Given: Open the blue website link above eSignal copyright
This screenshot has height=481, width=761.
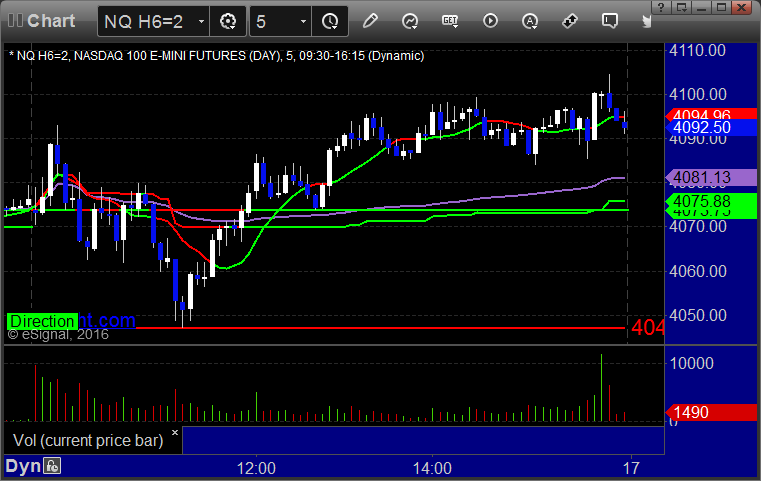Looking at the screenshot, I should 107,320.
